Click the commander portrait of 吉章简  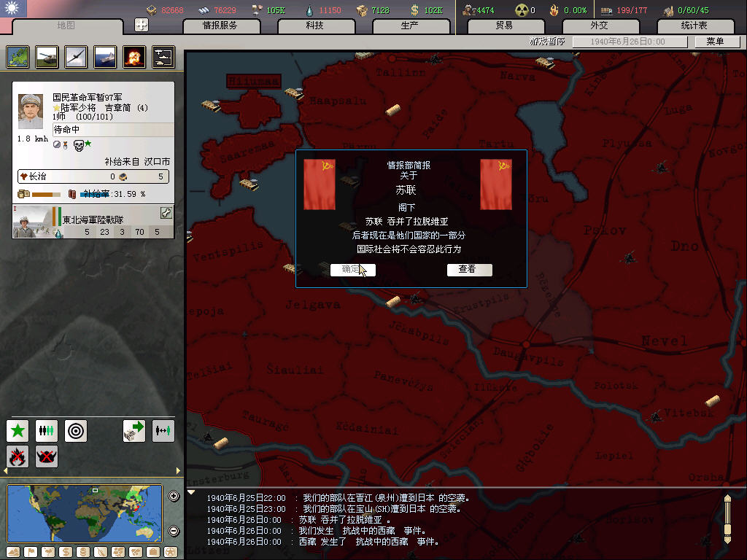coord(31,112)
